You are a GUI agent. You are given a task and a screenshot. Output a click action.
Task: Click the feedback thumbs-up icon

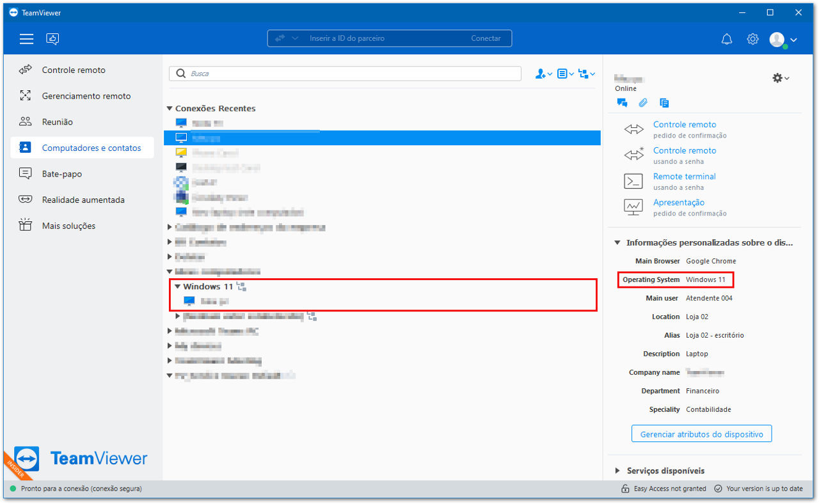click(53, 39)
